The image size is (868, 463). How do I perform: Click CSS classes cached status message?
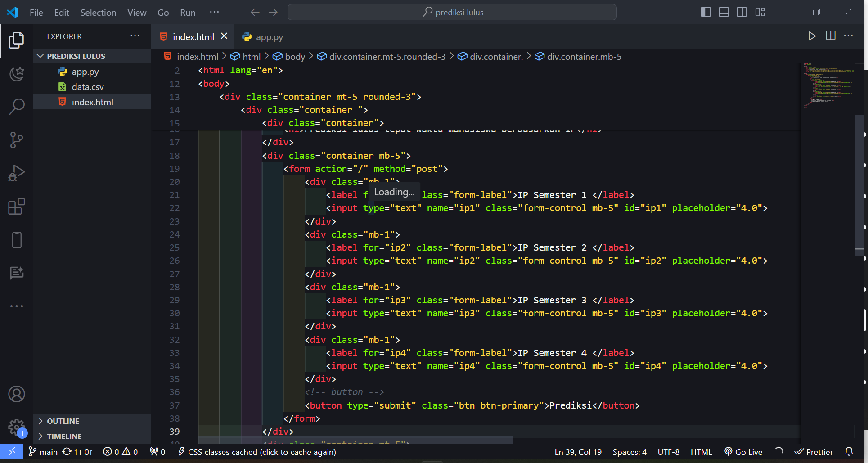click(x=257, y=452)
